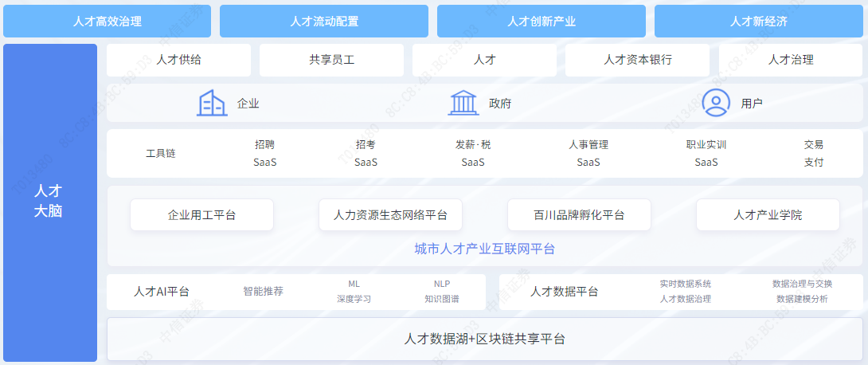Viewport: 868px width, 365px height.
Task: Open 人才数据湖+区块链共享平台 bar
Action: 484,339
